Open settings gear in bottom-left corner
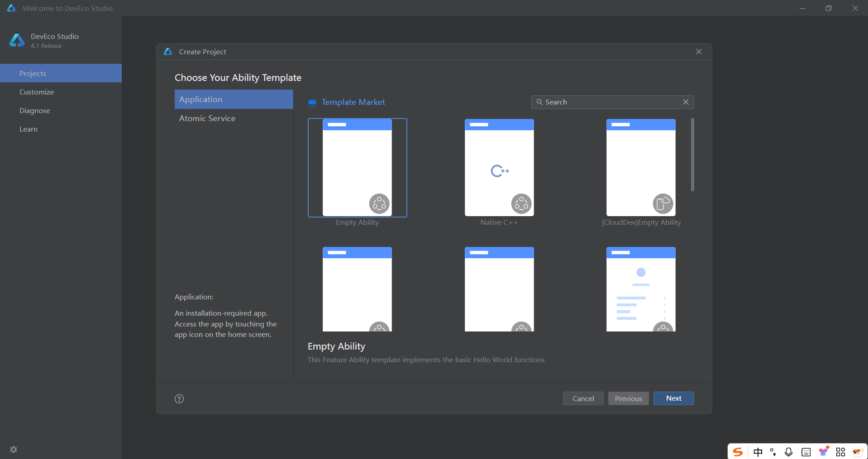868x459 pixels. 14,450
